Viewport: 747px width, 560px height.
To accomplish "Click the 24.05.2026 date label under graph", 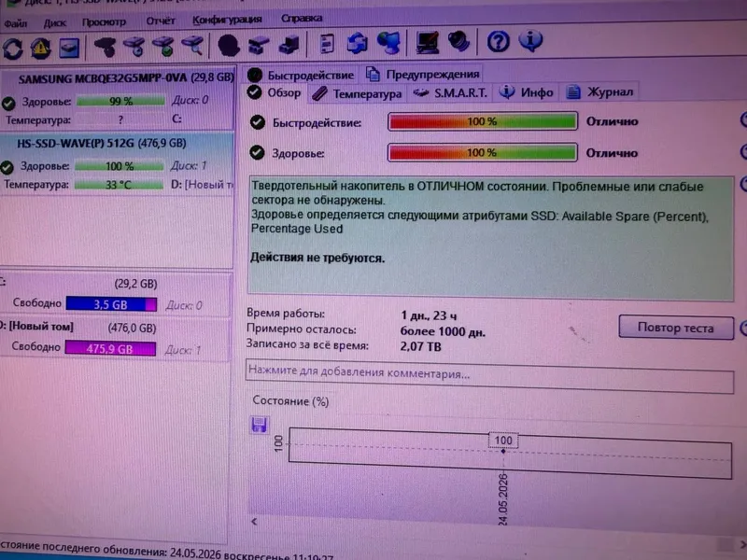I will point(503,499).
